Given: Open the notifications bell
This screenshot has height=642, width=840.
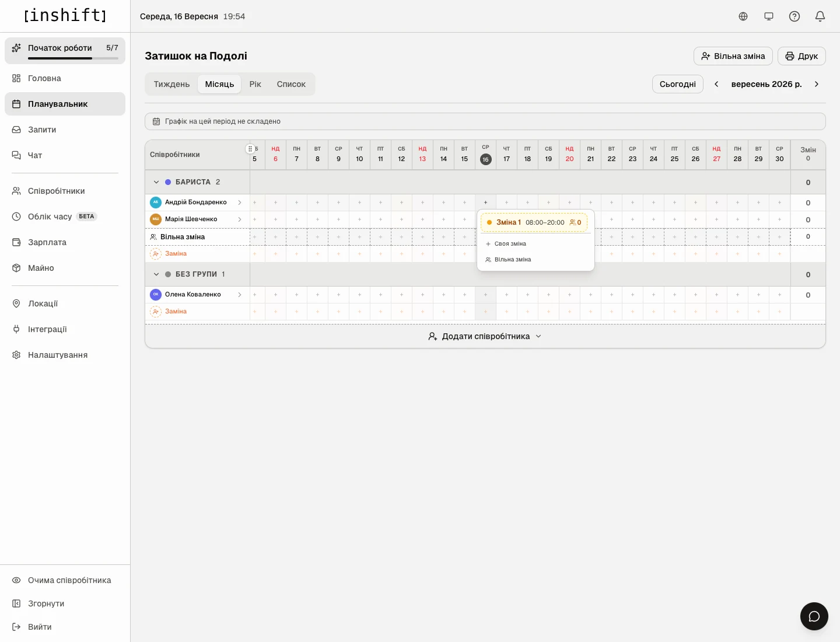Looking at the screenshot, I should (820, 16).
